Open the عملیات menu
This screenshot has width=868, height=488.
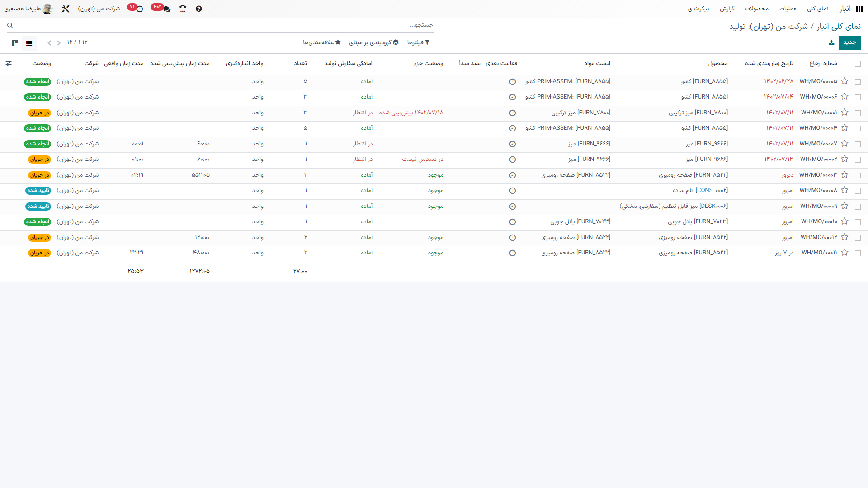(788, 9)
